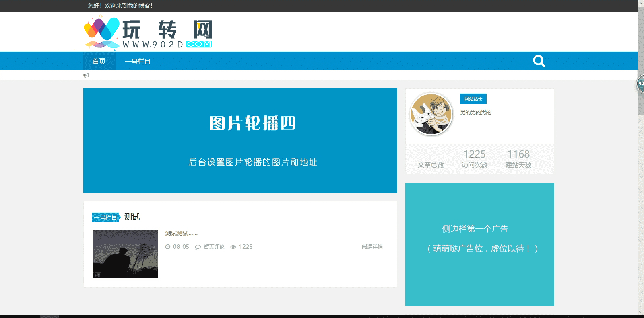Click the 侧边栏第一个广告 sidebar ad
Viewport: 644px width, 318px height.
click(x=479, y=244)
